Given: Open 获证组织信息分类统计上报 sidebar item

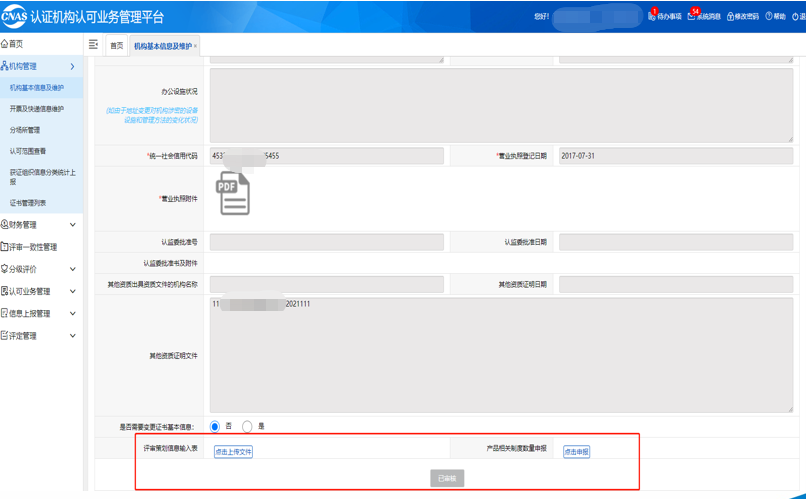Looking at the screenshot, I should pyautogui.click(x=43, y=177).
